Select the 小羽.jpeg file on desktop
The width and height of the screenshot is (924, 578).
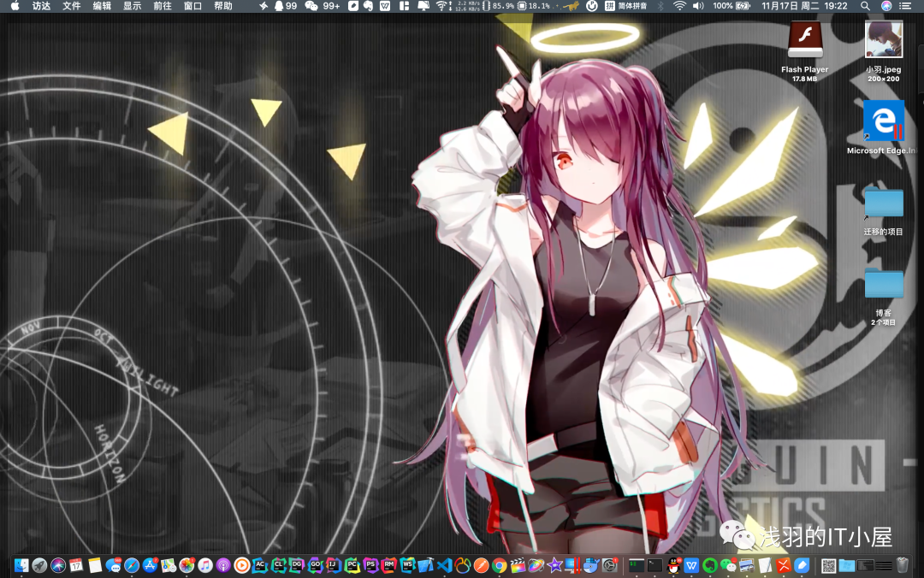pos(883,39)
